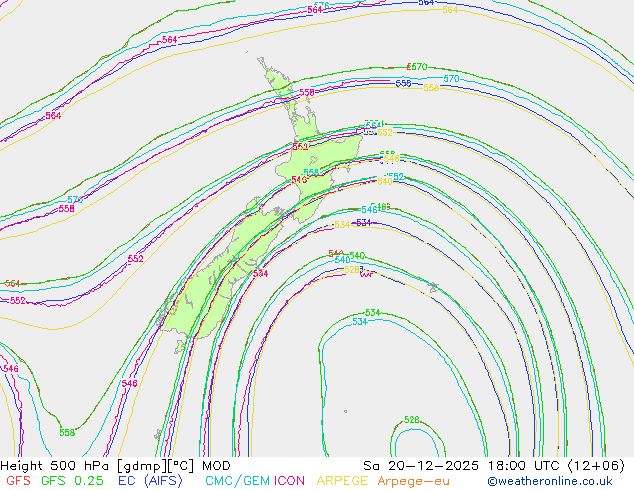Click the yellow 'ARPEGE' legend label

point(342,481)
